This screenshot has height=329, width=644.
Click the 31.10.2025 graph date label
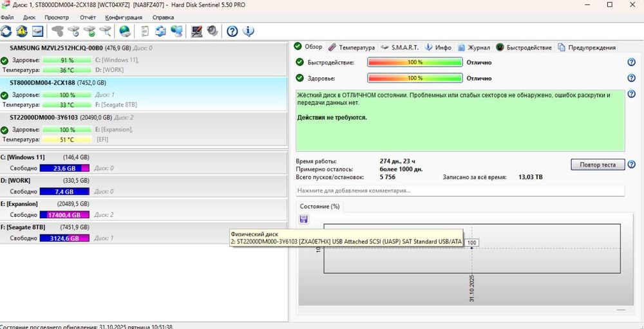pos(471,288)
